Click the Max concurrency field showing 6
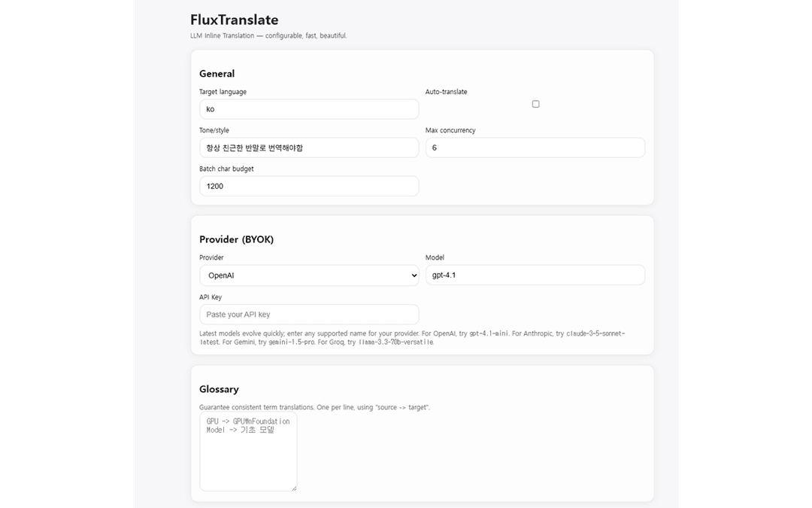812x508 pixels. 535,148
